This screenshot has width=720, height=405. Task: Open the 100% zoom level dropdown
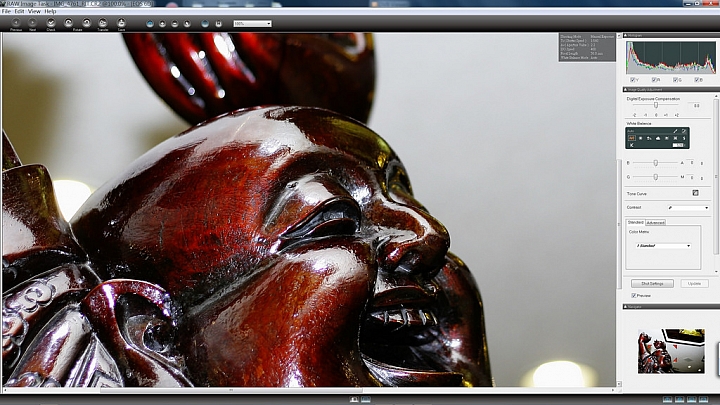[x=252, y=23]
